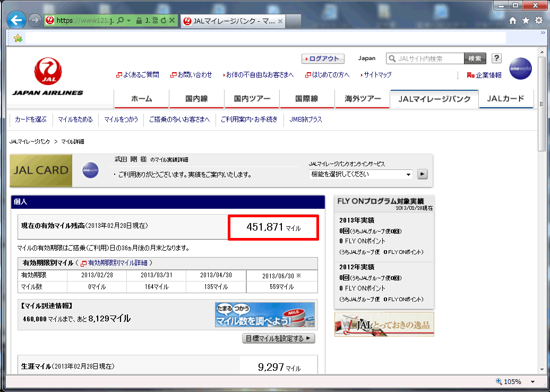Click the ログアウト button

(323, 58)
